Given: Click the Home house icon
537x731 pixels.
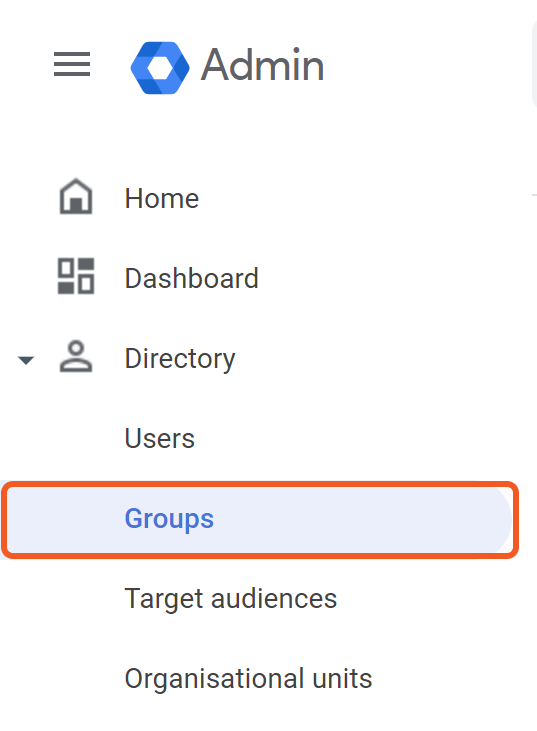Looking at the screenshot, I should [76, 196].
